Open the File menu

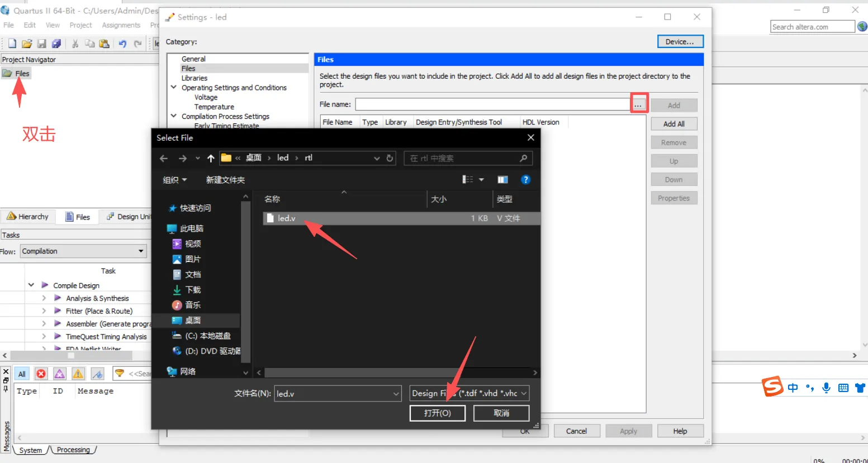pos(8,25)
